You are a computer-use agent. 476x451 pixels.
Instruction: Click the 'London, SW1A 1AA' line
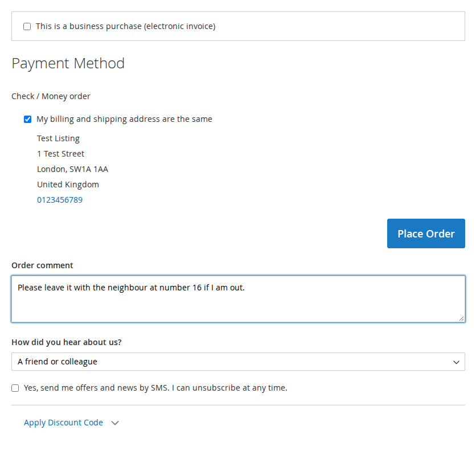pyautogui.click(x=72, y=169)
